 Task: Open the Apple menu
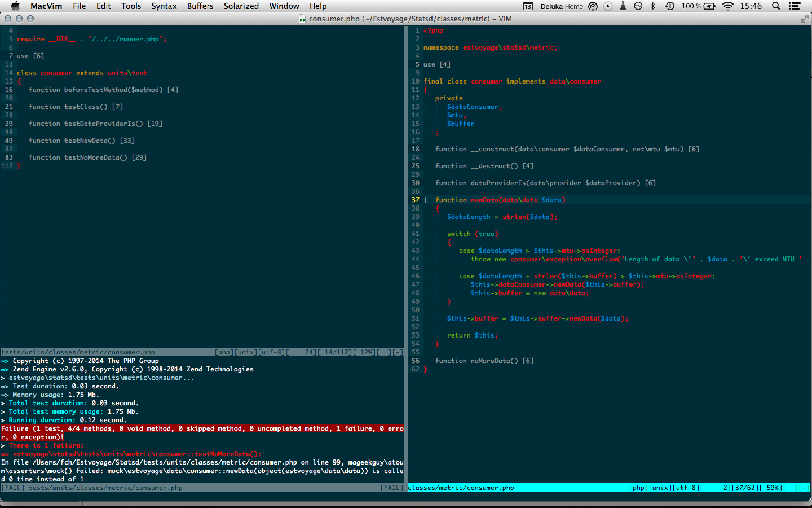[x=15, y=6]
